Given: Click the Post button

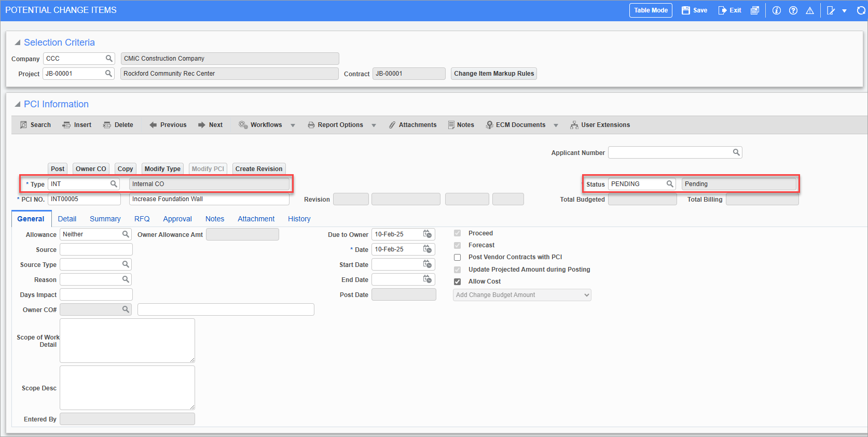Looking at the screenshot, I should point(58,169).
